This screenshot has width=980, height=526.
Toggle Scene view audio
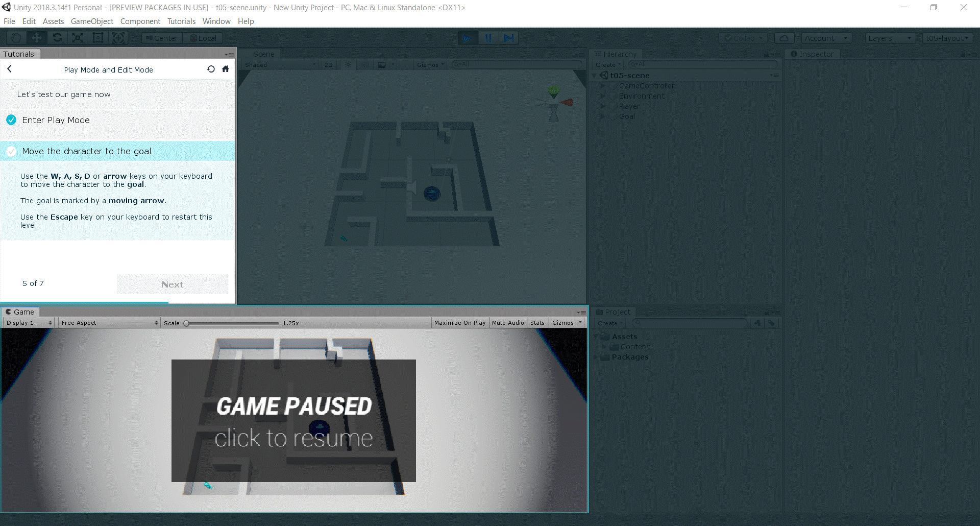tap(364, 65)
